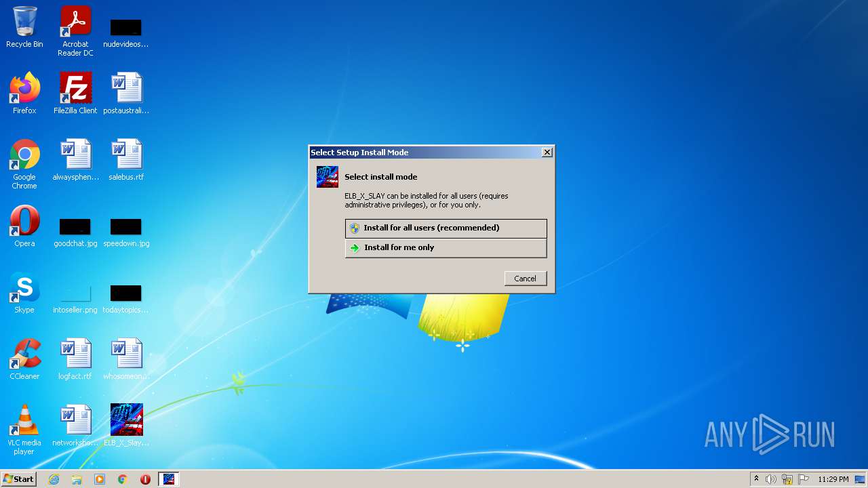The height and width of the screenshot is (488, 868).
Task: Launch Chrome from the taskbar
Action: (123, 479)
